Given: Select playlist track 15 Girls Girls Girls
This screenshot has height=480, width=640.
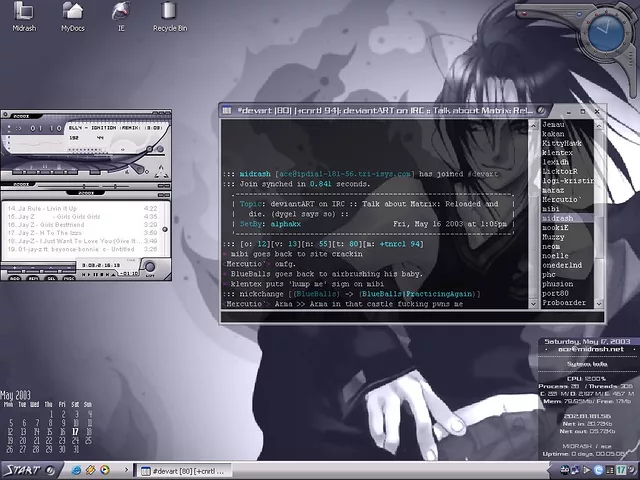Looking at the screenshot, I should [x=82, y=217].
